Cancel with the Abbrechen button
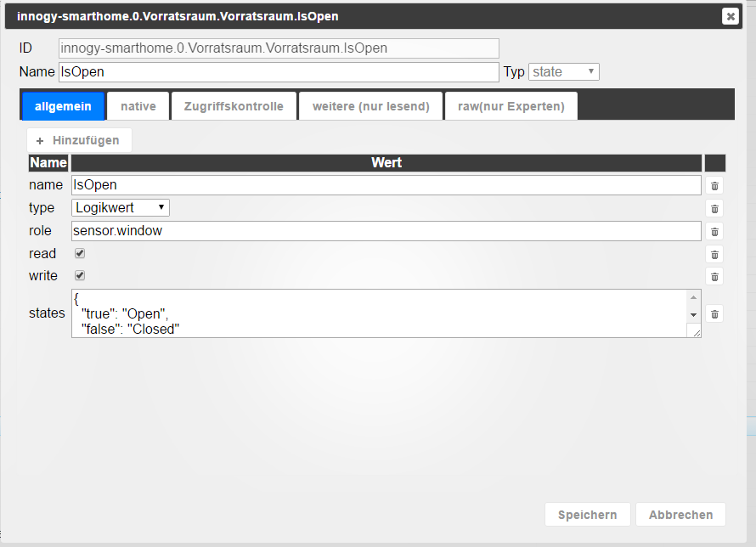Viewport: 756px width, 547px height. pyautogui.click(x=680, y=515)
